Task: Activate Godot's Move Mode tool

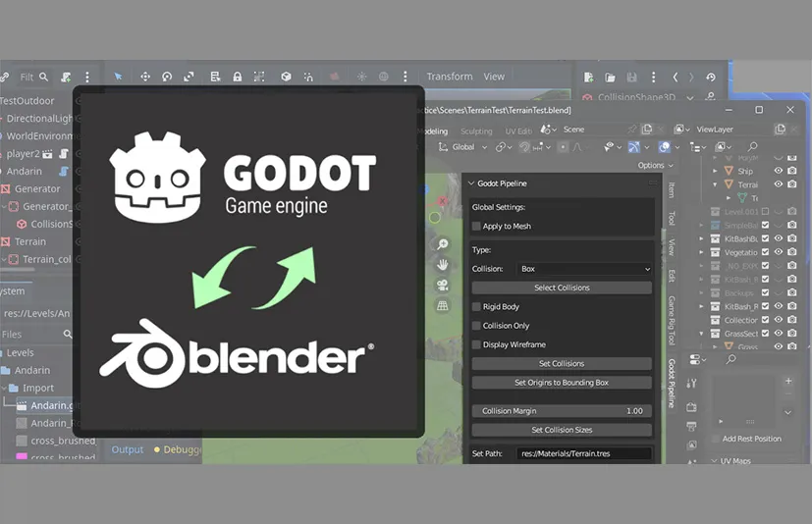Action: 145,77
